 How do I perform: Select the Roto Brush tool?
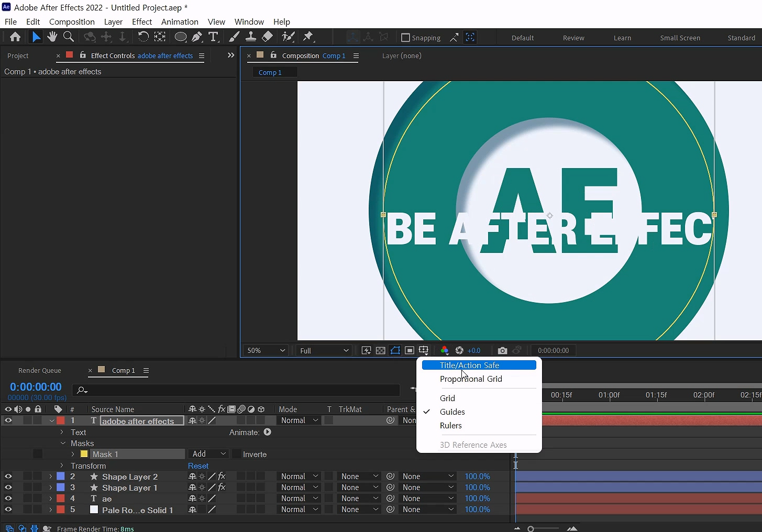[288, 37]
